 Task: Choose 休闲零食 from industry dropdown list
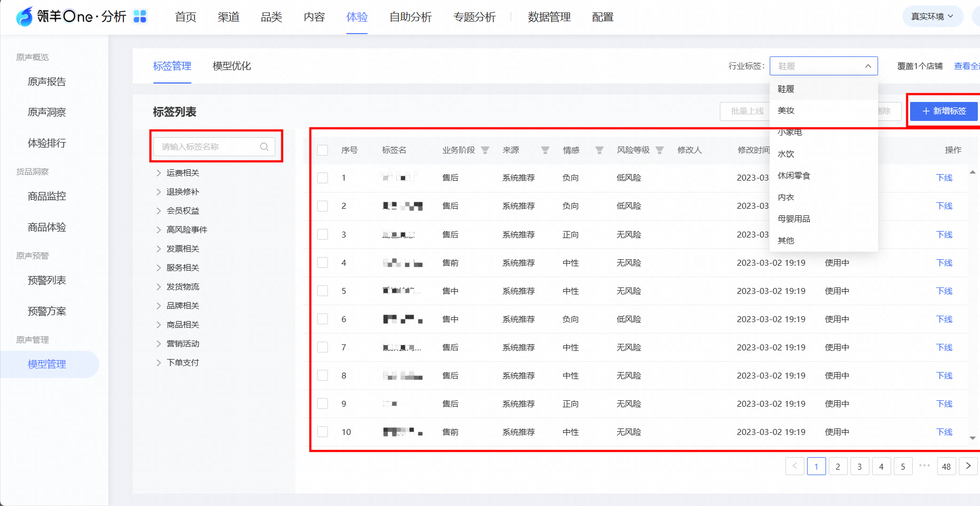coord(823,176)
